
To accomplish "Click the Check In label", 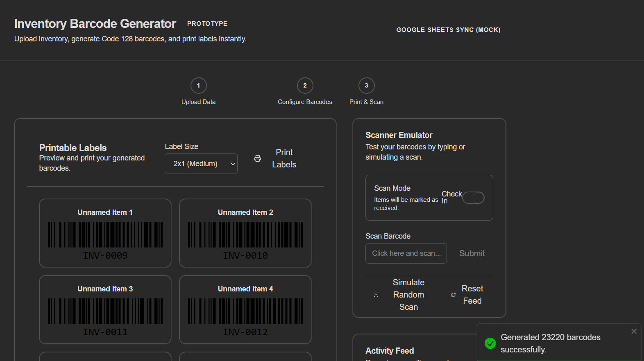I will tap(451, 197).
